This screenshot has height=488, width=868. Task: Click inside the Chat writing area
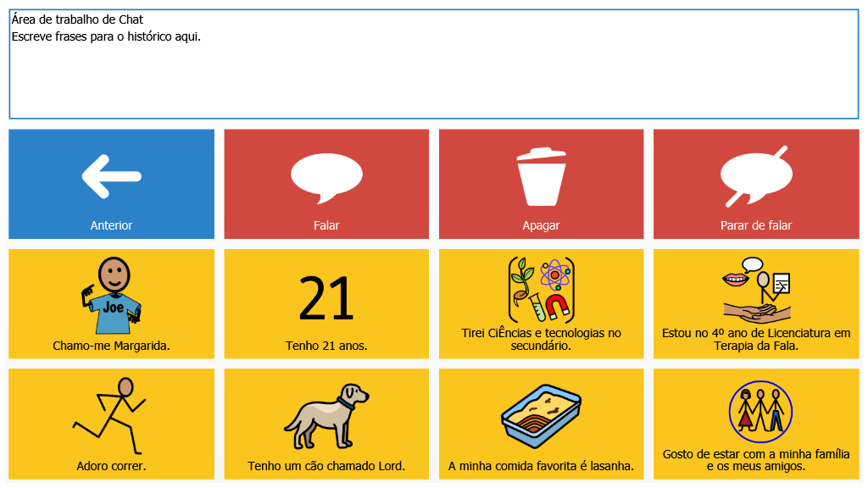coord(433,76)
